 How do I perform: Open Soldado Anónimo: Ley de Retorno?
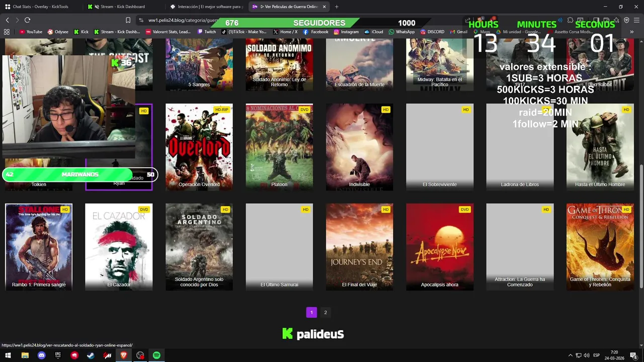[279, 65]
